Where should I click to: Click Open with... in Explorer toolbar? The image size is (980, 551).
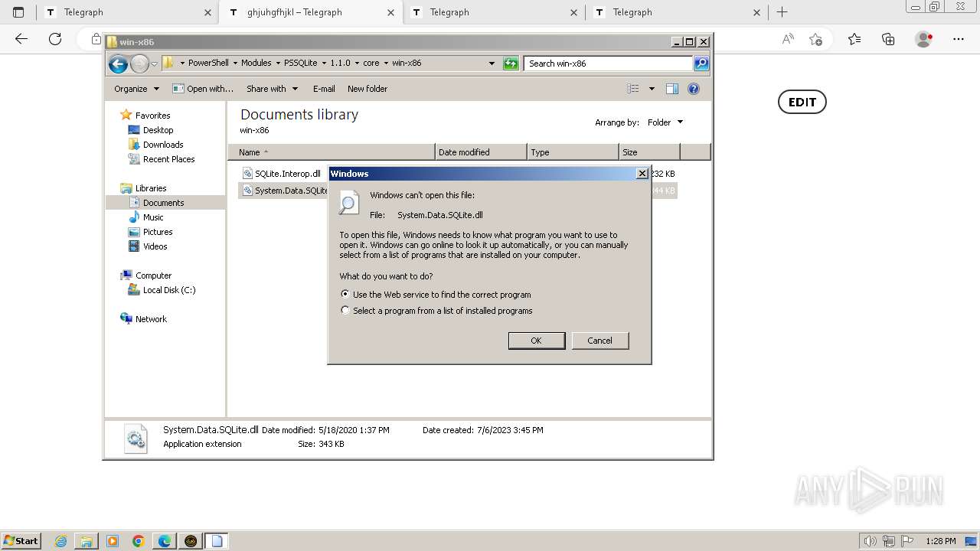point(203,89)
